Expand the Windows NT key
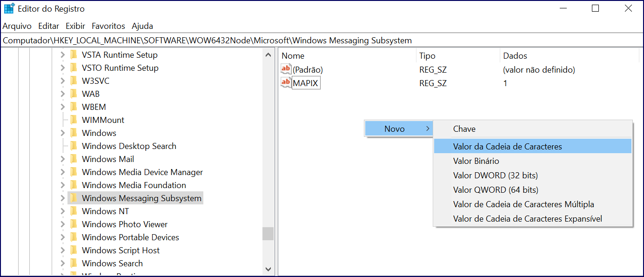This screenshot has width=644, height=277. pyautogui.click(x=63, y=211)
